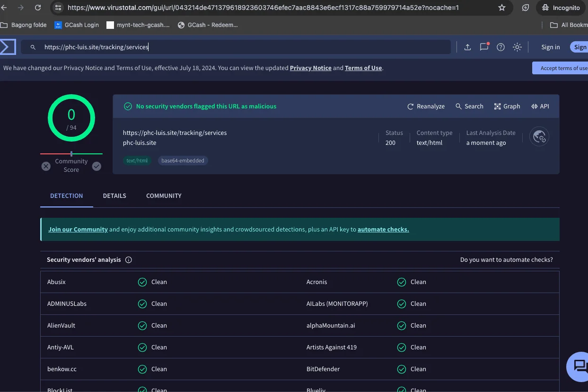
Task: Open the GCash - Redeem bookmark
Action: point(208,25)
